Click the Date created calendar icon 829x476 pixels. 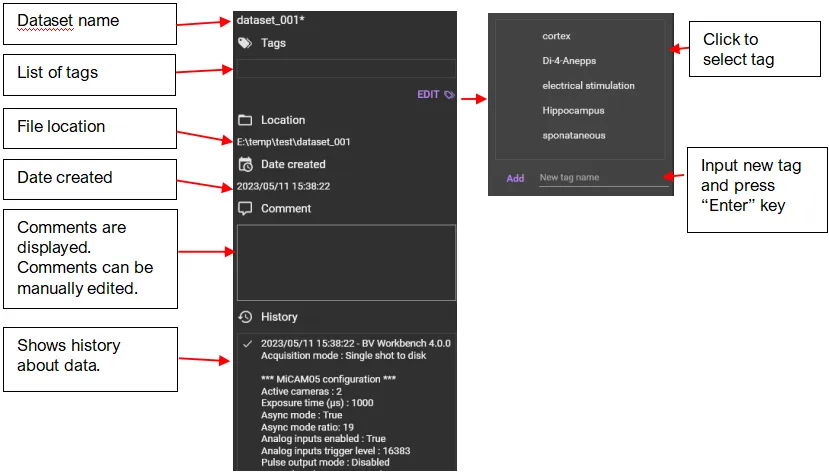(x=245, y=164)
